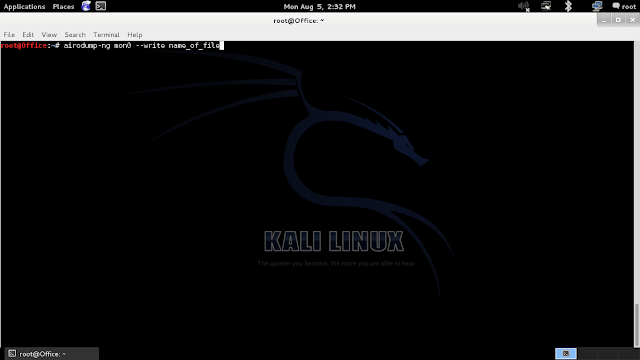The height and width of the screenshot is (360, 640).
Task: Expand the Places menu
Action: 63,7
